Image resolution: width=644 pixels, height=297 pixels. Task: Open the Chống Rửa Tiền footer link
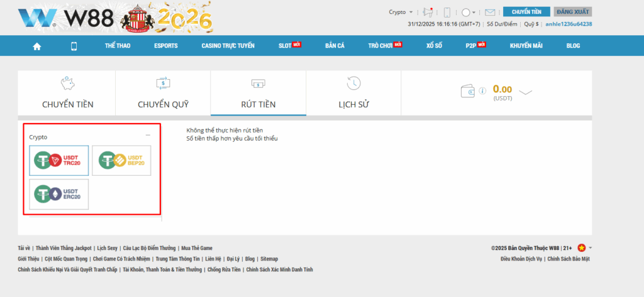tap(224, 269)
